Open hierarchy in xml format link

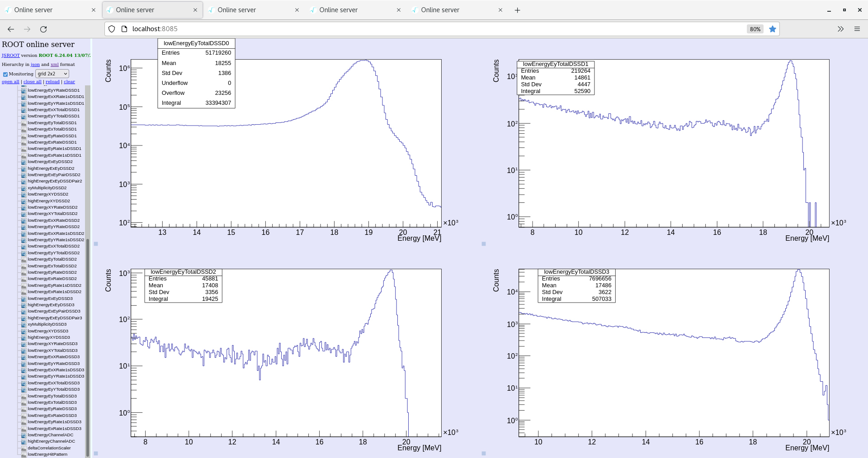[55, 65]
